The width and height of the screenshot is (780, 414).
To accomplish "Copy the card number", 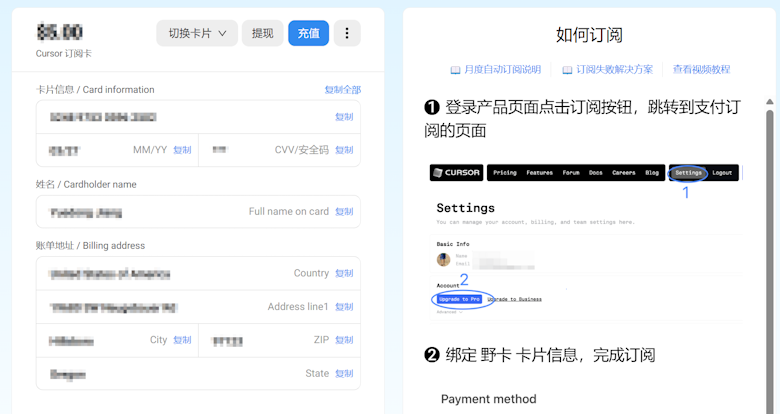I will coord(344,117).
